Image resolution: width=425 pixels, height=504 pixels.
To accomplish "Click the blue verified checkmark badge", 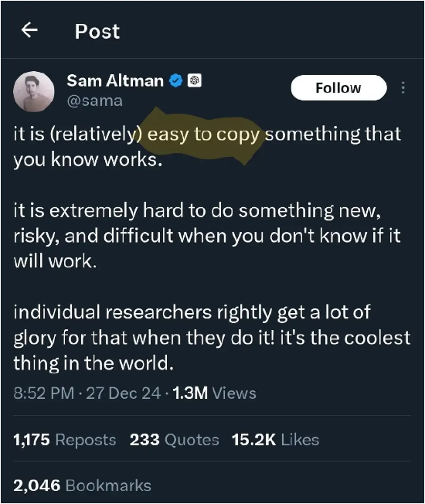I will click(175, 80).
